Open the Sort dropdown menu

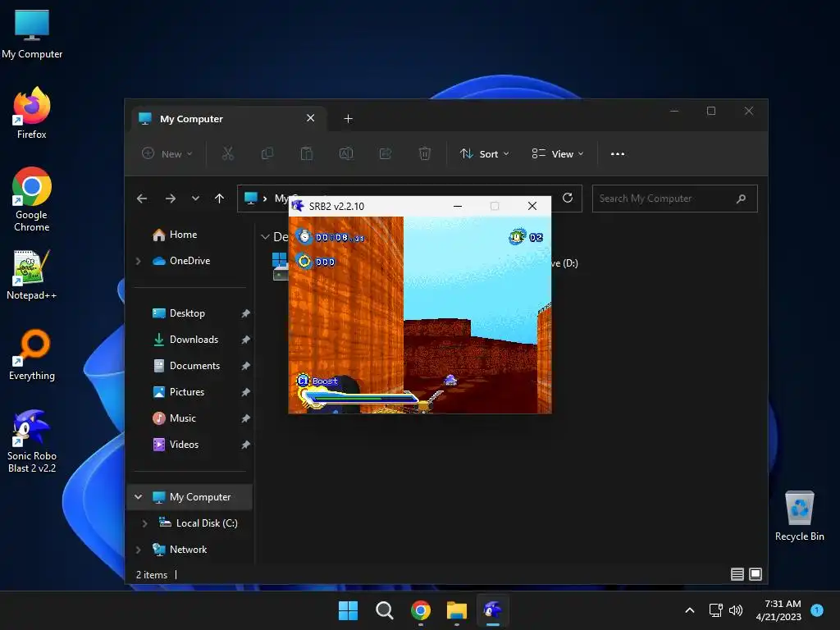point(484,153)
